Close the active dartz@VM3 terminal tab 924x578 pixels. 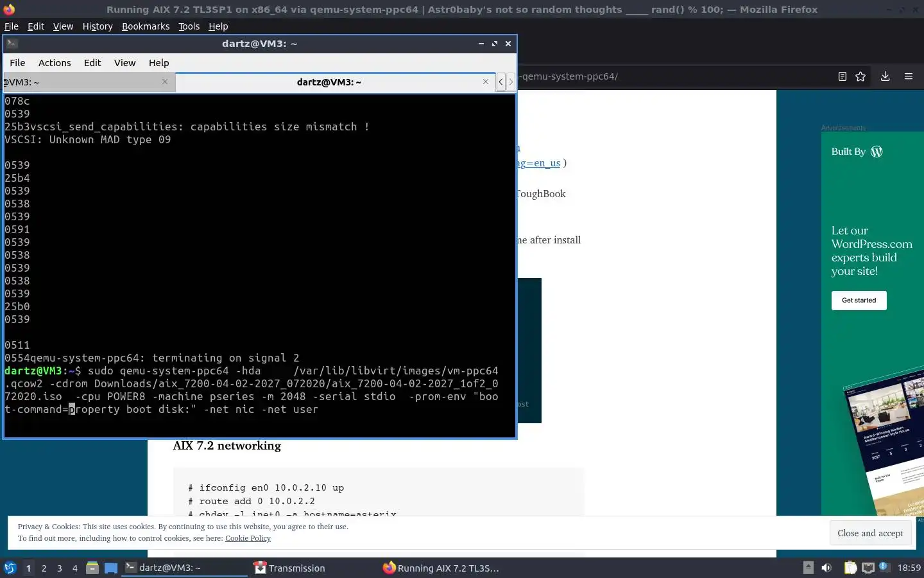[x=486, y=82]
